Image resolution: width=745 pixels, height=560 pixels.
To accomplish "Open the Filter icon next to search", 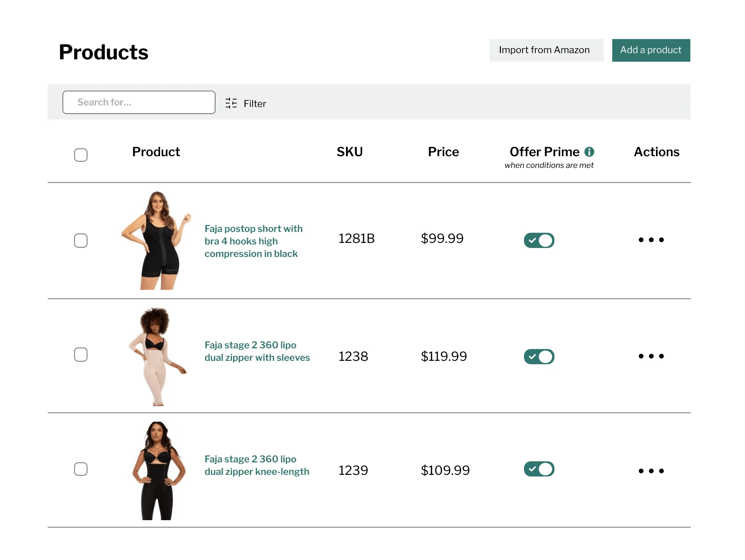I will [x=231, y=103].
